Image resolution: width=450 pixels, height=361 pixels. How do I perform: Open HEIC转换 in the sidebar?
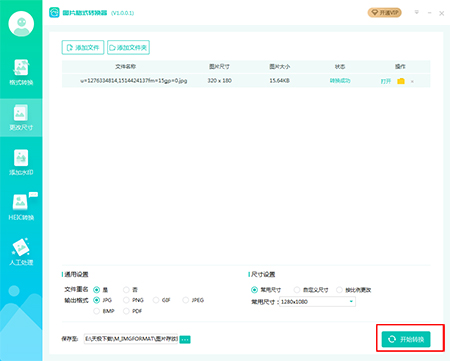[x=21, y=207]
